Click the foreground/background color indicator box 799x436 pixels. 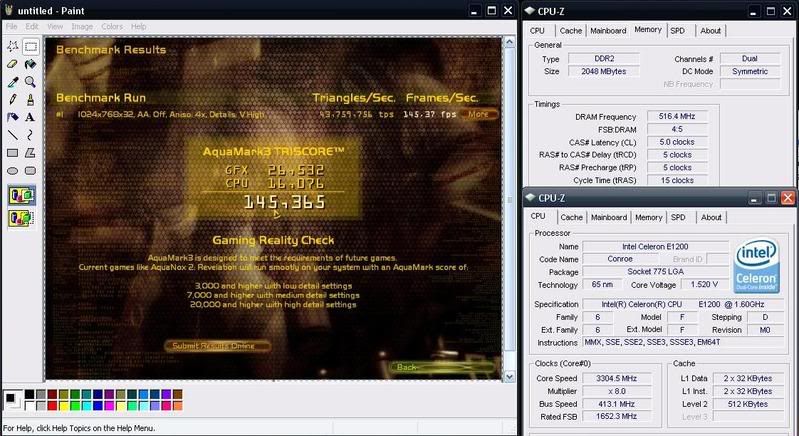tap(13, 400)
